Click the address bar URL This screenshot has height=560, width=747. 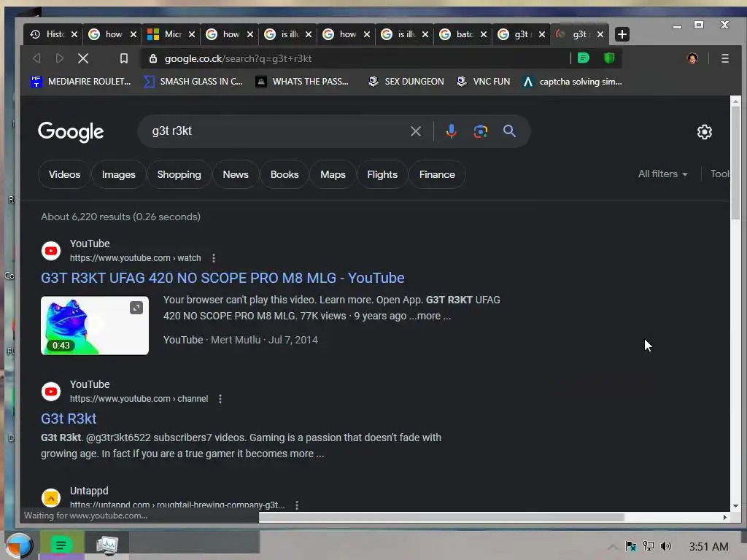(239, 58)
